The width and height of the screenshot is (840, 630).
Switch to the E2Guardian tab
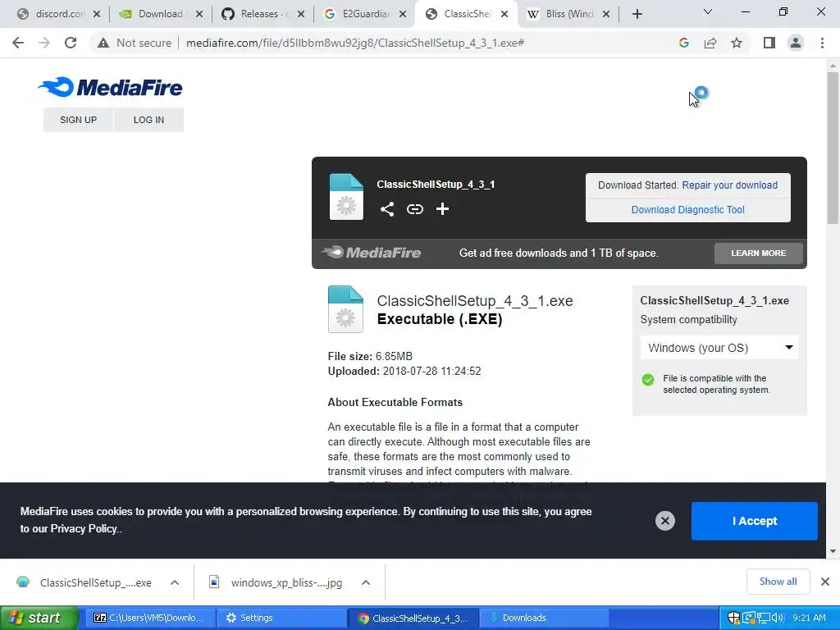point(360,15)
